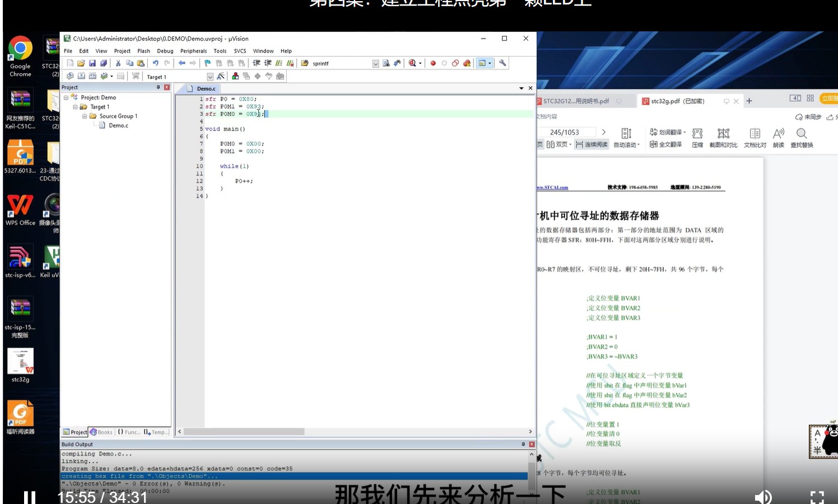This screenshot has height=504, width=838.
Task: Navigate backwards with the blue left arrow
Action: tap(182, 63)
